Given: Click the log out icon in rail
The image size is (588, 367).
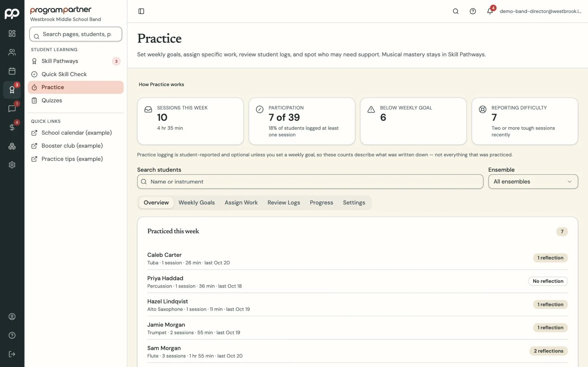Looking at the screenshot, I should click(x=12, y=354).
